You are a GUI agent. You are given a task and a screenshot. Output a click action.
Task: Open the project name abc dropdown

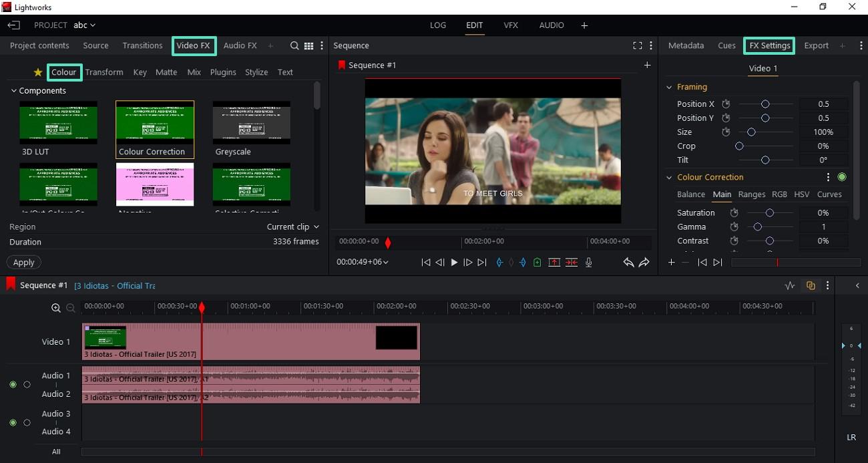(x=84, y=25)
